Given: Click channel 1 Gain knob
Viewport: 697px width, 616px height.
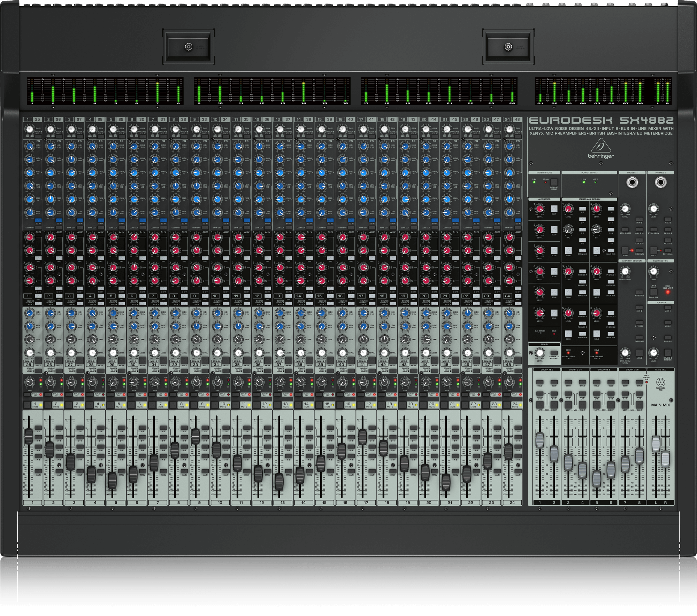Looking at the screenshot, I should point(30,129).
